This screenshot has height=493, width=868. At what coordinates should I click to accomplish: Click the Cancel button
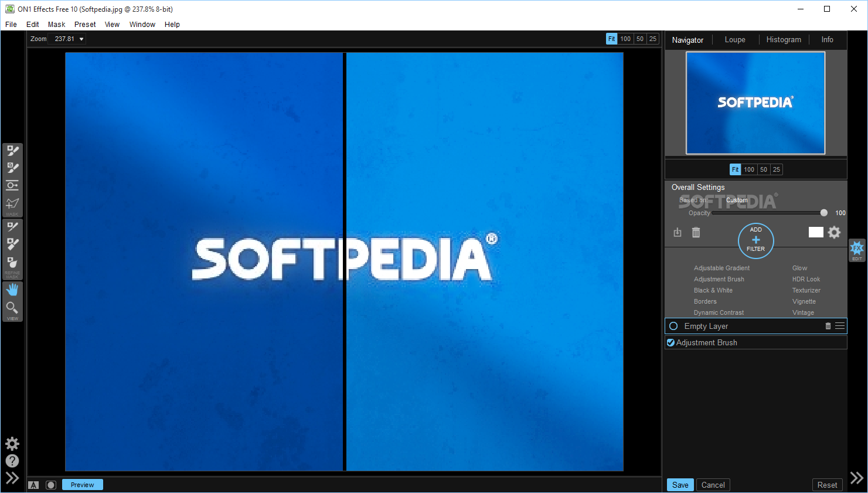pos(713,485)
